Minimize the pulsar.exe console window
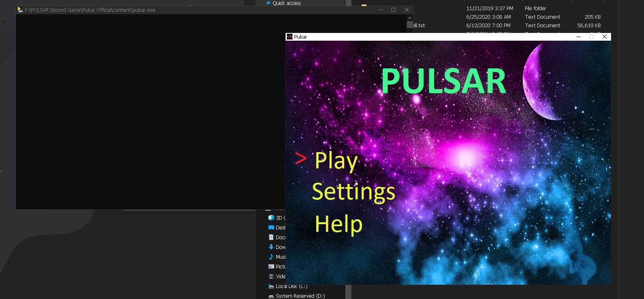644x299 pixels. pos(381,10)
